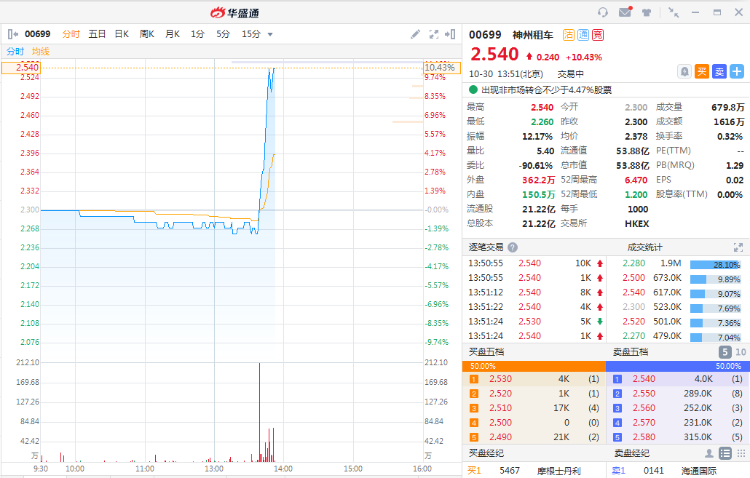750x478 pixels.
Task: Select ask level 4 at 2.570
Action: [x=678, y=423]
